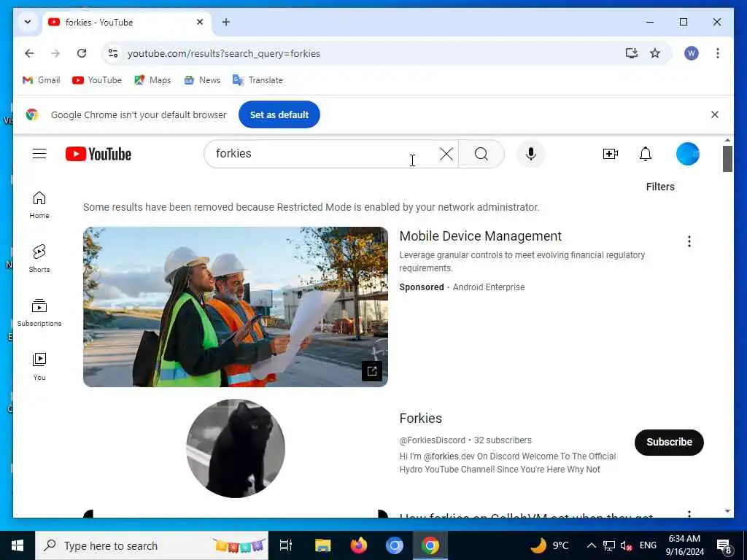
Task: Open the network tray icon
Action: 609,545
